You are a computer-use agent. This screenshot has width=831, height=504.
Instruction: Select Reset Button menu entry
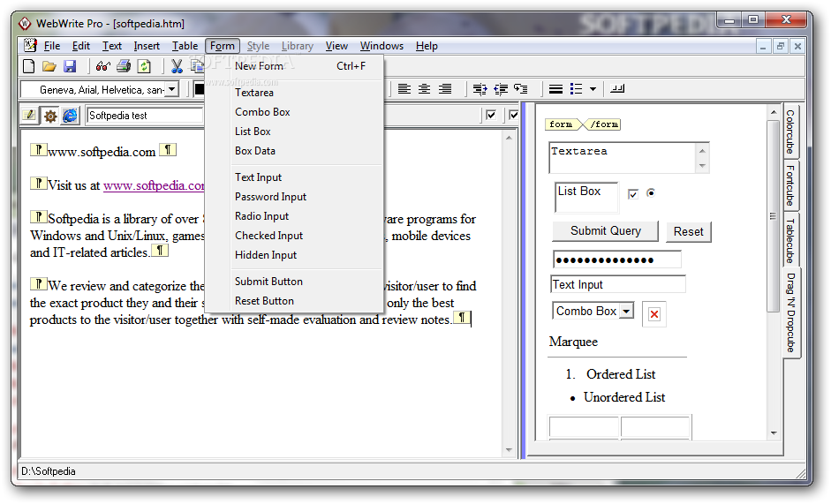point(294,301)
